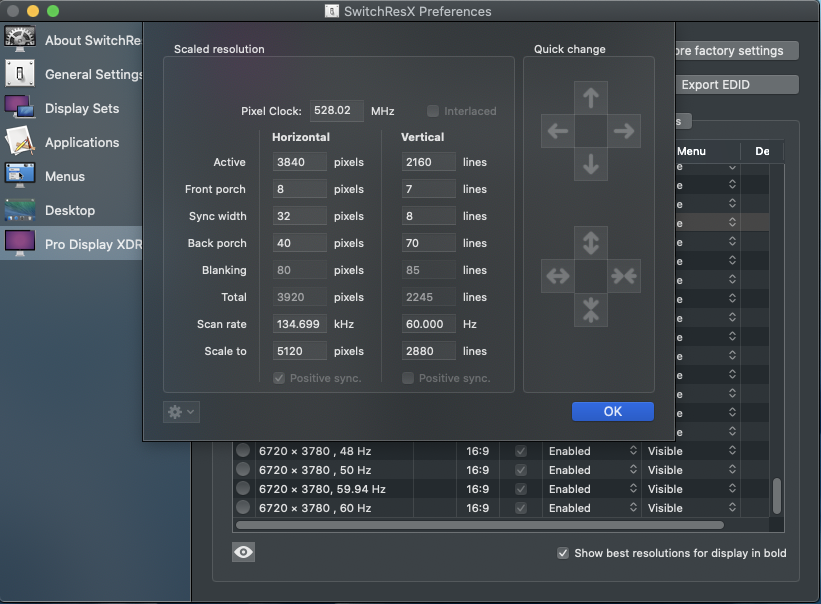This screenshot has height=604, width=821.
Task: Click the Pixel Clock field
Action: 337,110
